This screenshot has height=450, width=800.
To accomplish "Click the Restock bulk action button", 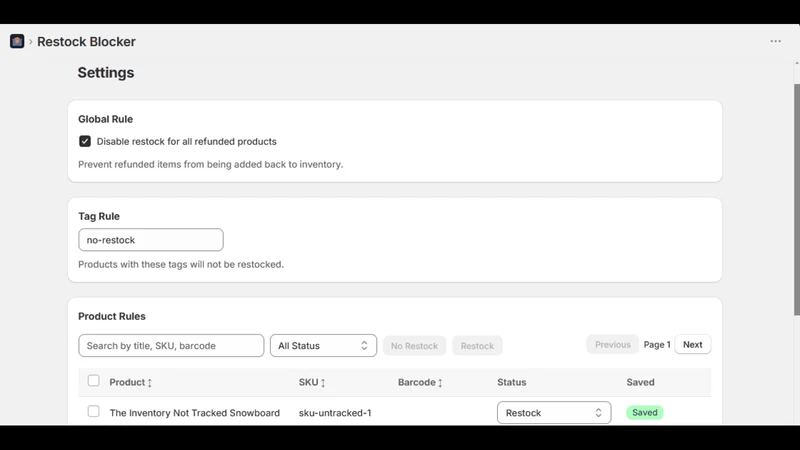I will pyautogui.click(x=477, y=346).
